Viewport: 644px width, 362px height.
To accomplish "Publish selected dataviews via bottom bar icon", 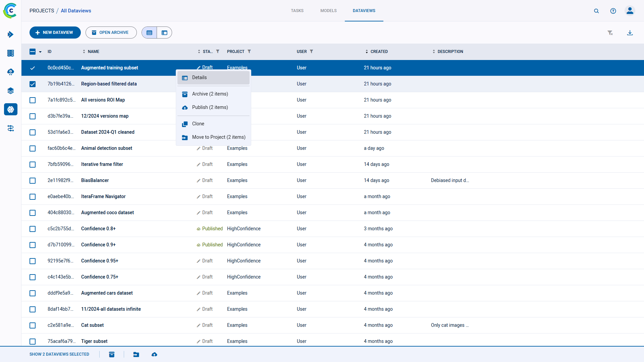I will point(154,354).
